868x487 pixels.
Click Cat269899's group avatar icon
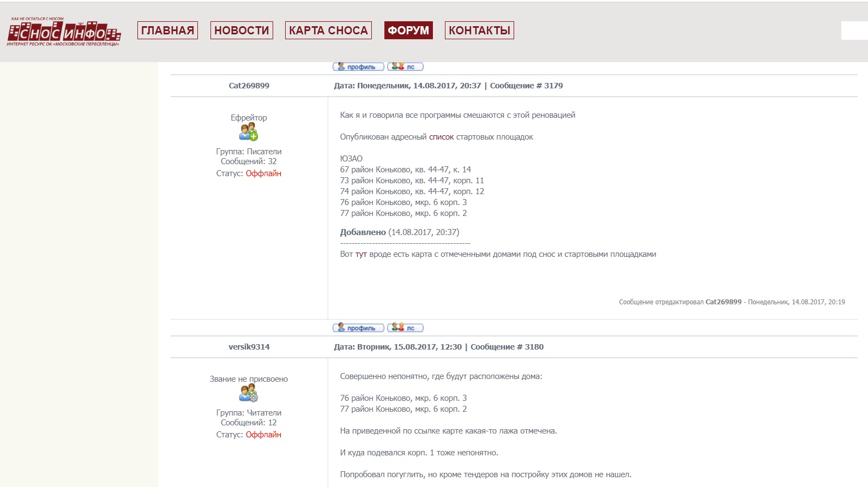(x=249, y=131)
